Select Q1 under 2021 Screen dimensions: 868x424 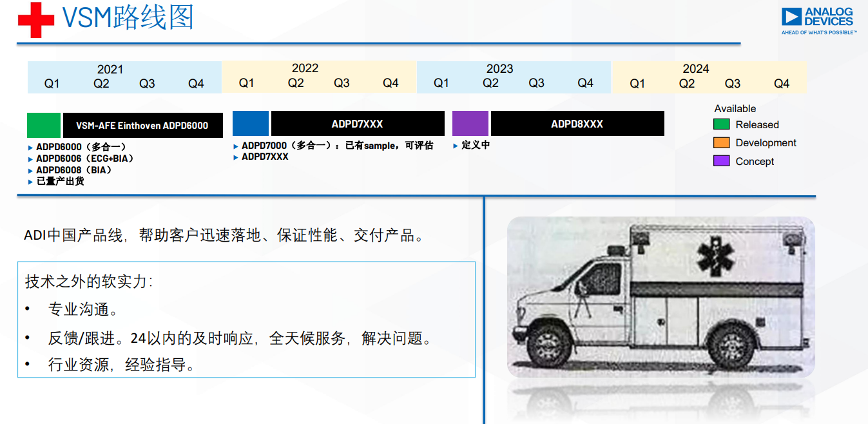coord(52,84)
